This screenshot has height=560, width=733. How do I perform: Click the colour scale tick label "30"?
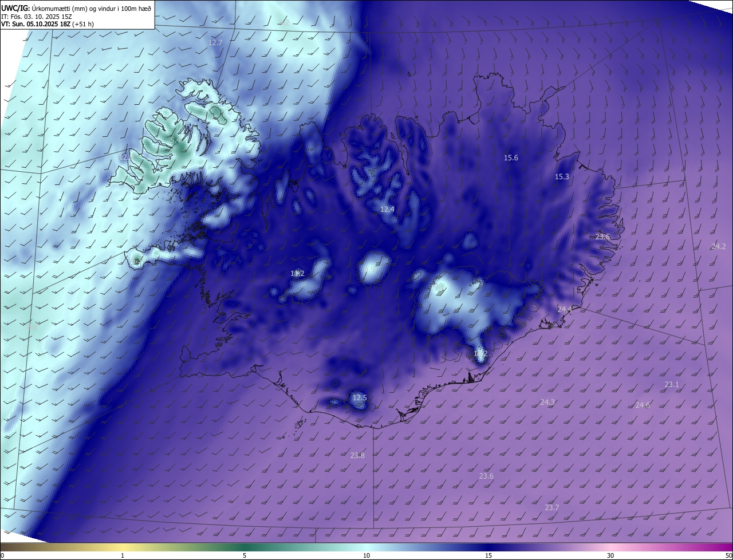[610, 555]
